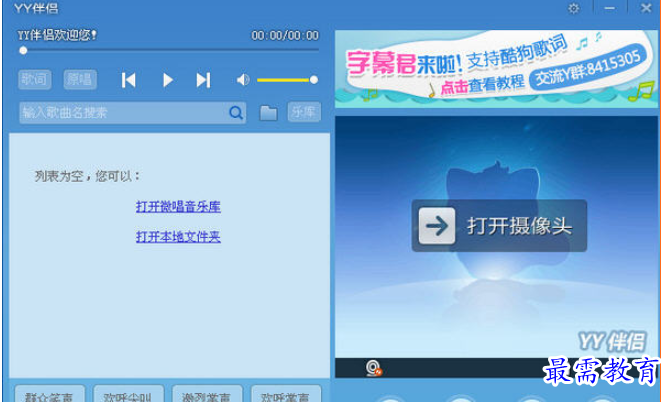Play the 欢呼掌声 sound effect
Viewport: 667px width, 402px height.
[286, 395]
